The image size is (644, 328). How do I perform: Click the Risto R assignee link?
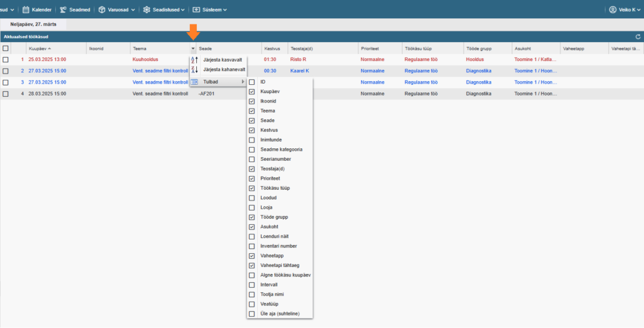pyautogui.click(x=297, y=60)
